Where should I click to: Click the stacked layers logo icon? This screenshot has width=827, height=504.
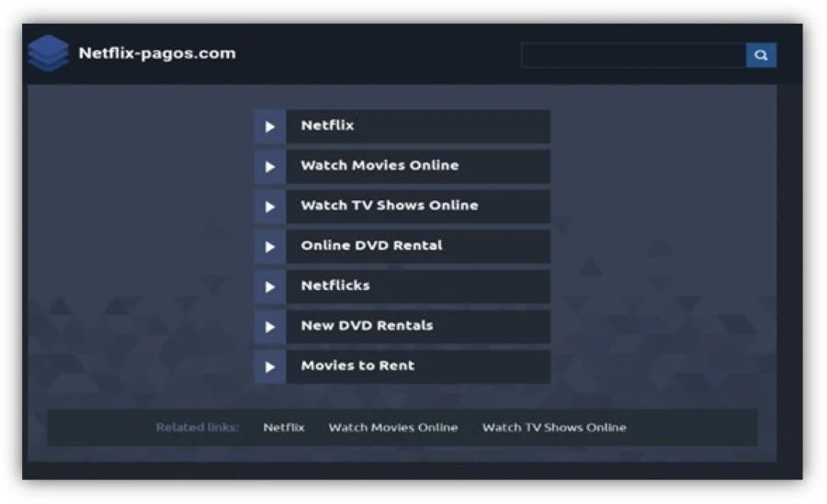click(48, 53)
